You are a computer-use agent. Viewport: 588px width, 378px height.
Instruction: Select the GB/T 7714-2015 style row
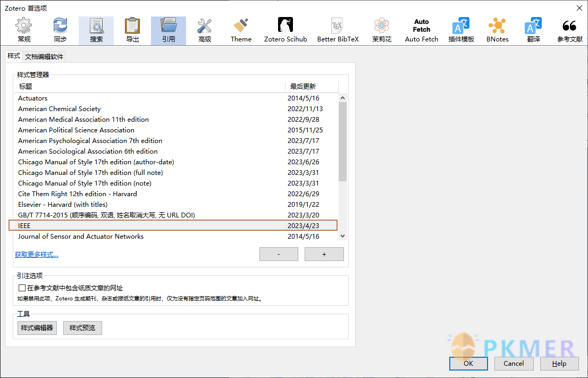[x=177, y=215]
